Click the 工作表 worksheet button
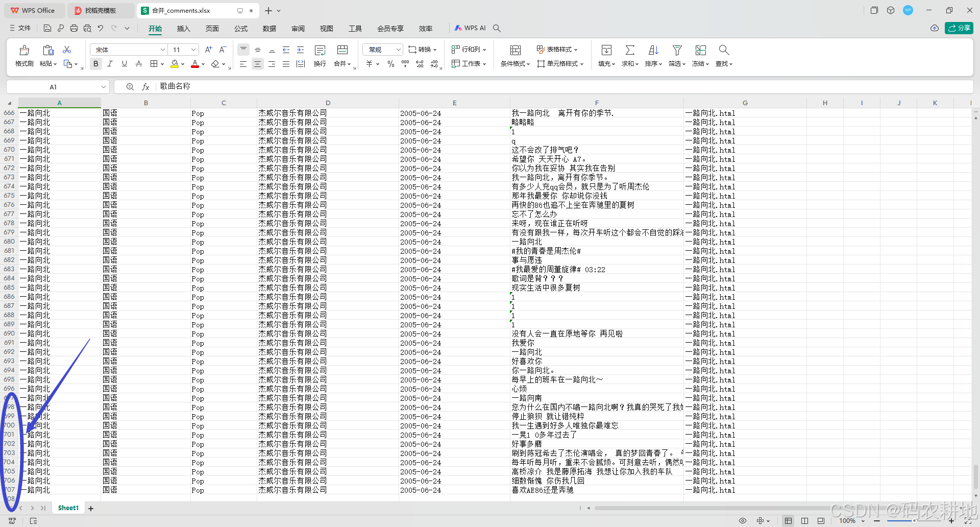The image size is (980, 527). (469, 64)
